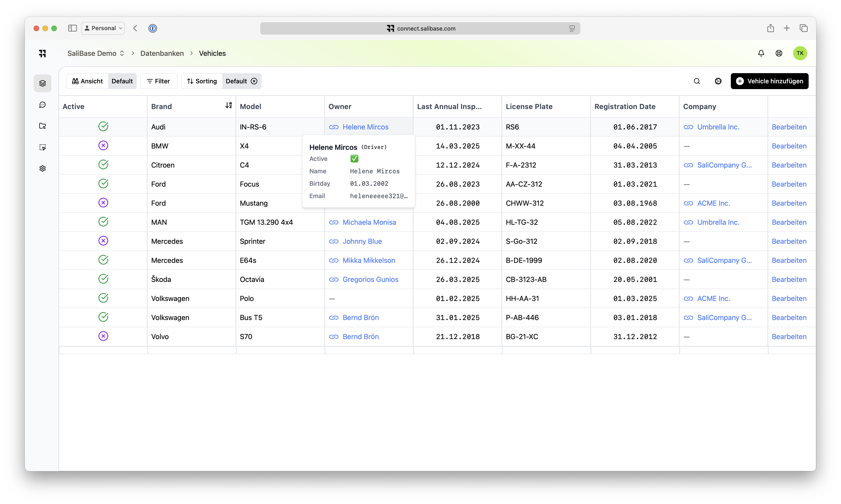Screen dimensions: 841x504
Task: Open the Filter options
Action: 159,81
